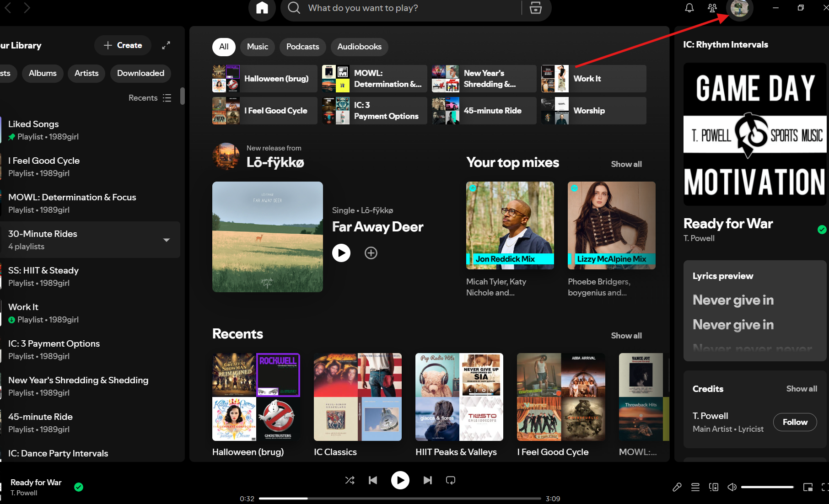The width and height of the screenshot is (829, 504).
Task: Toggle liked checkmark in now-playing bar
Action: [79, 487]
